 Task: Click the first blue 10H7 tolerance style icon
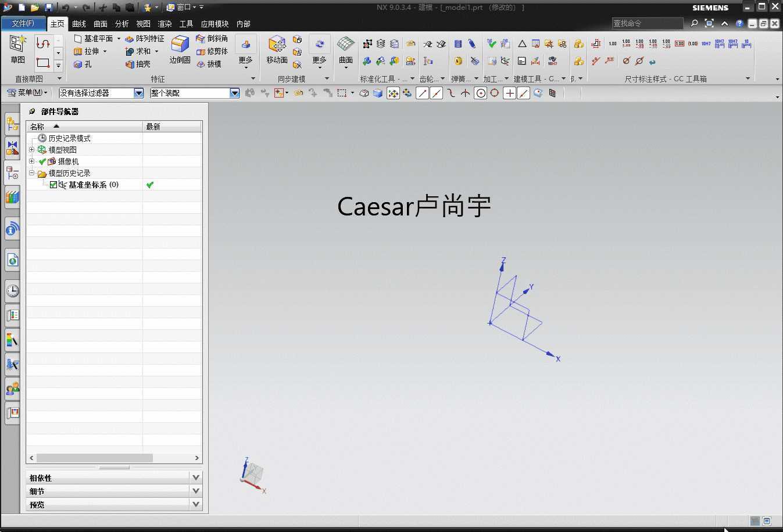pos(706,44)
